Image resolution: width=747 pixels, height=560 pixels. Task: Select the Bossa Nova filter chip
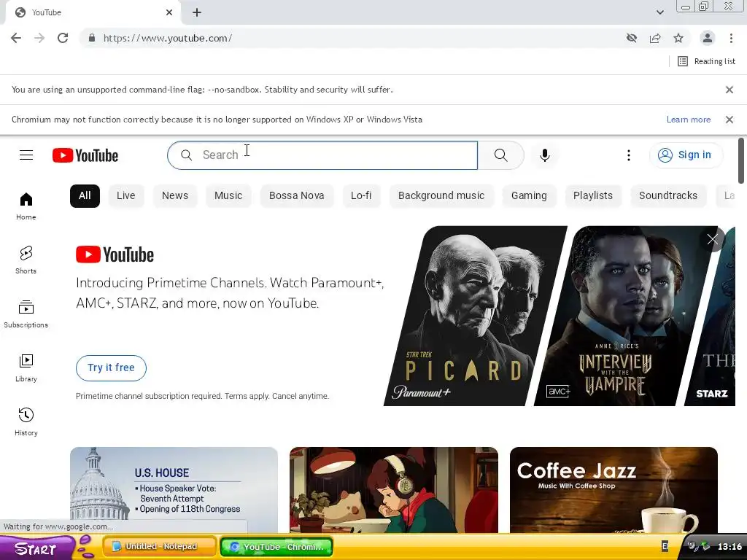[297, 195]
